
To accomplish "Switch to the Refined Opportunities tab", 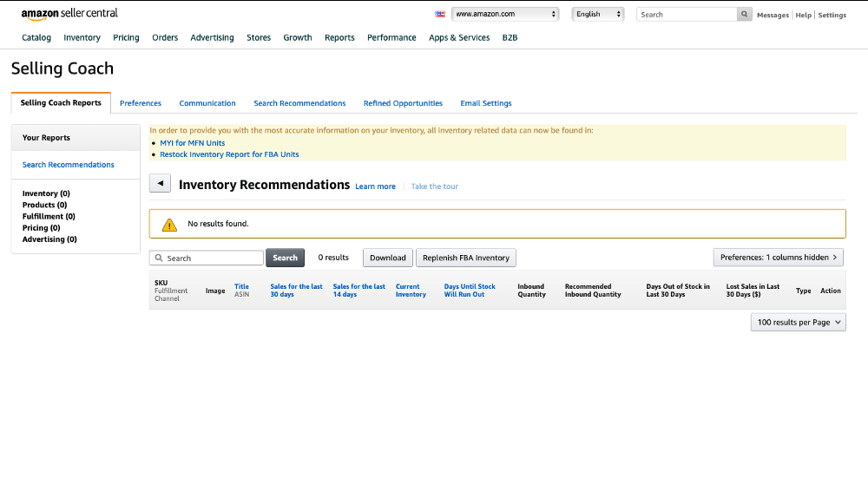I will tap(403, 103).
